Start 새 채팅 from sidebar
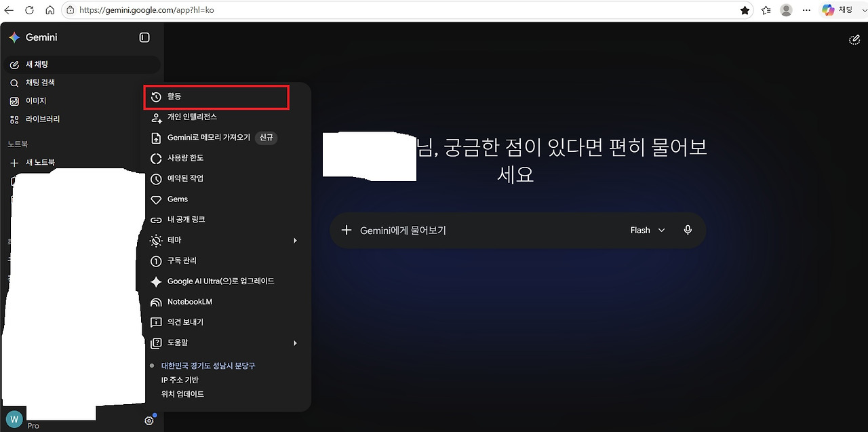This screenshot has width=868, height=432. (81, 64)
